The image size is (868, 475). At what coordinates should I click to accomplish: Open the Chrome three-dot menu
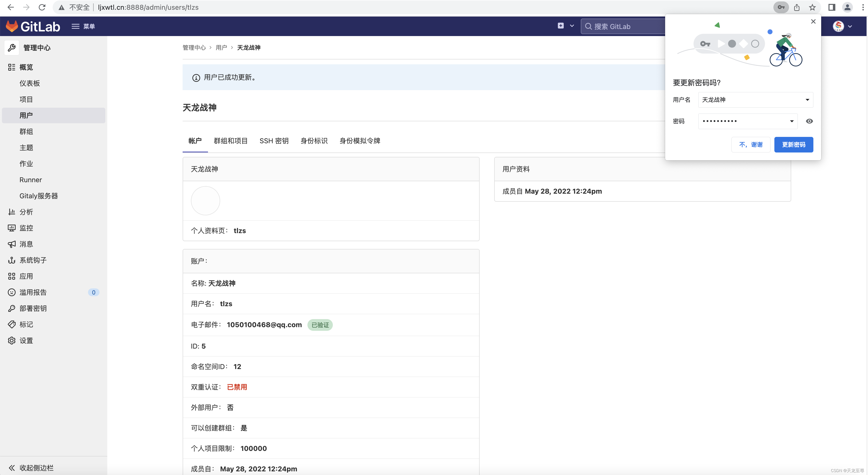pyautogui.click(x=863, y=7)
